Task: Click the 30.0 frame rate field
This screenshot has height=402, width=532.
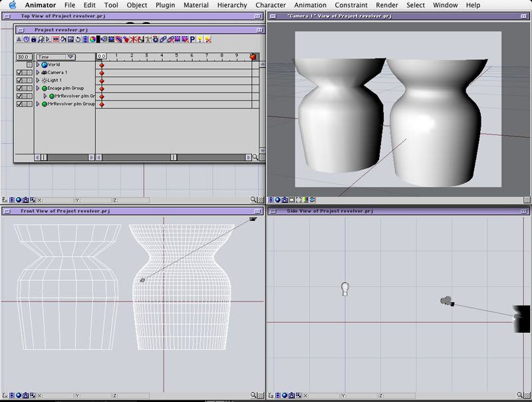Action: click(x=24, y=57)
